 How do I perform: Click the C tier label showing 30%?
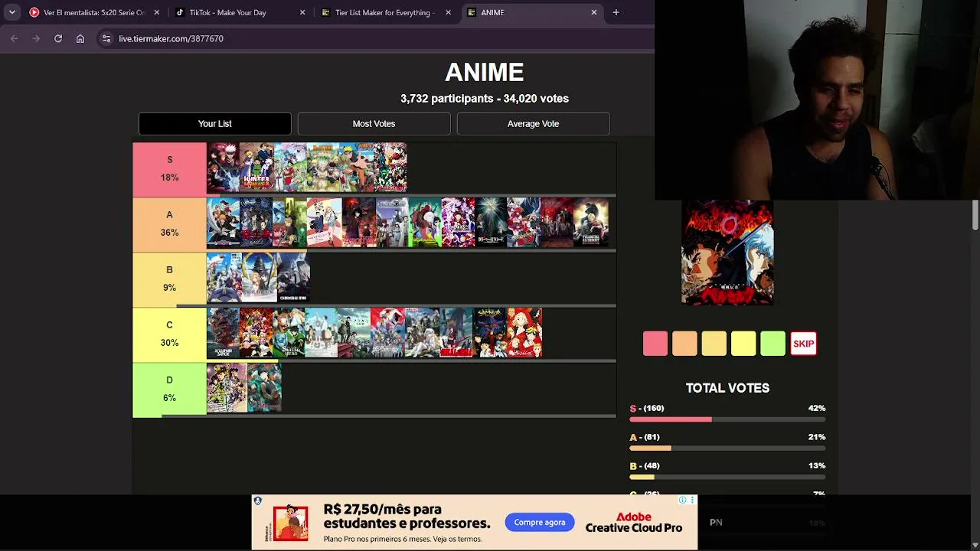(169, 334)
